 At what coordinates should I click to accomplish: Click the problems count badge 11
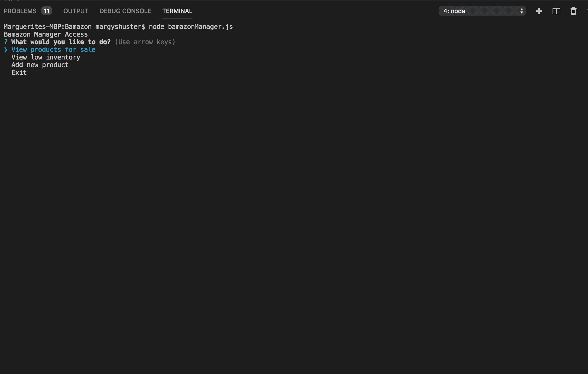tap(47, 11)
